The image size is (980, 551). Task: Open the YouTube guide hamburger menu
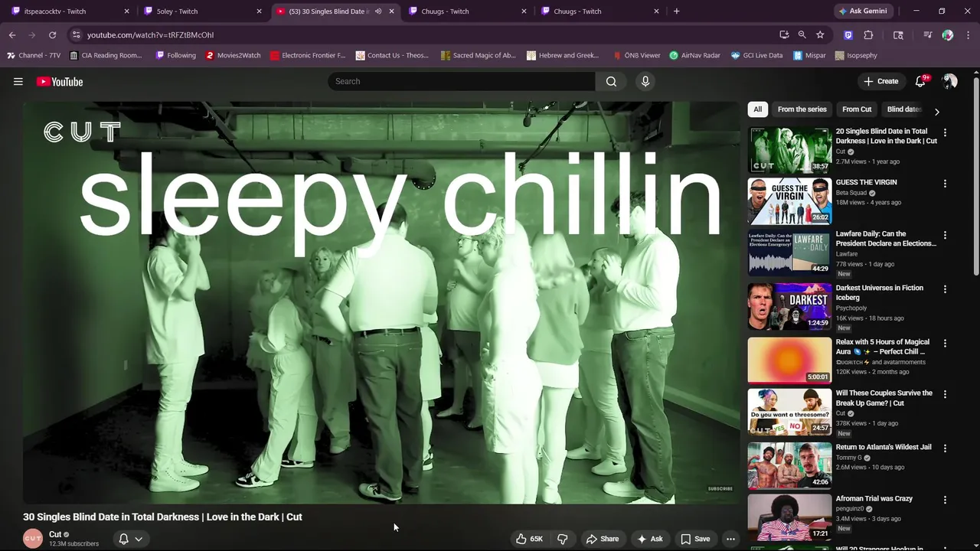point(18,82)
